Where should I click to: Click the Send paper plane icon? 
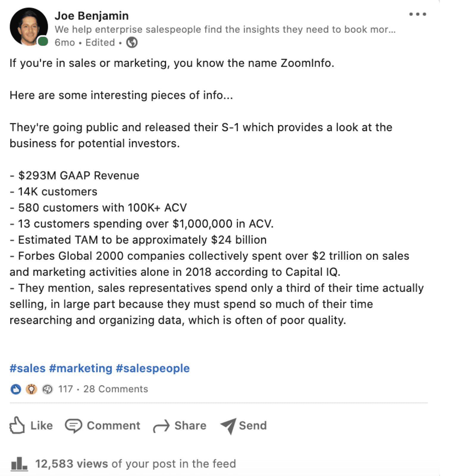coord(228,425)
